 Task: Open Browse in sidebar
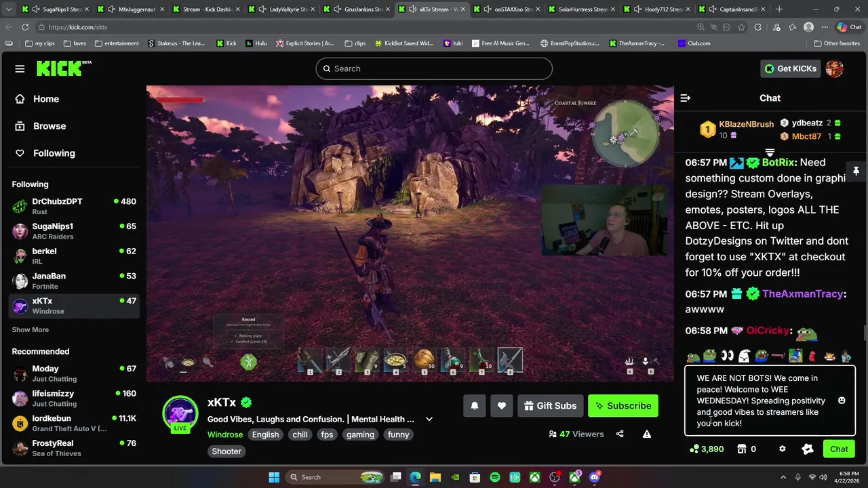tap(50, 126)
